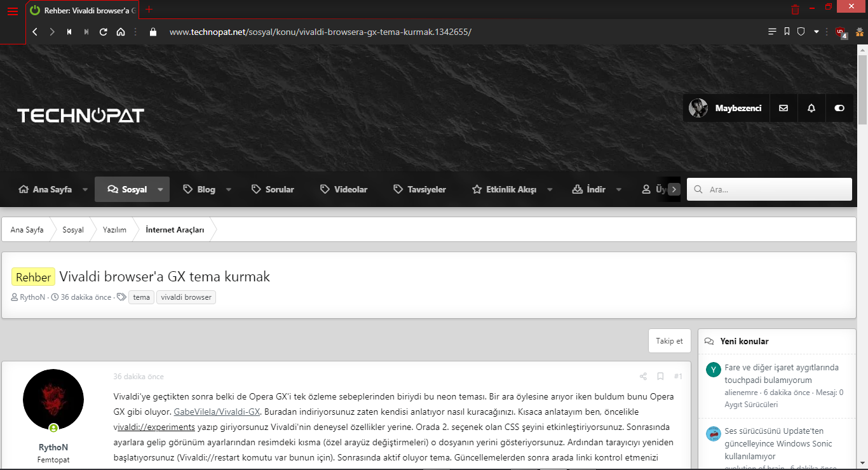Go to the browser home page
868x470 pixels.
coord(121,32)
